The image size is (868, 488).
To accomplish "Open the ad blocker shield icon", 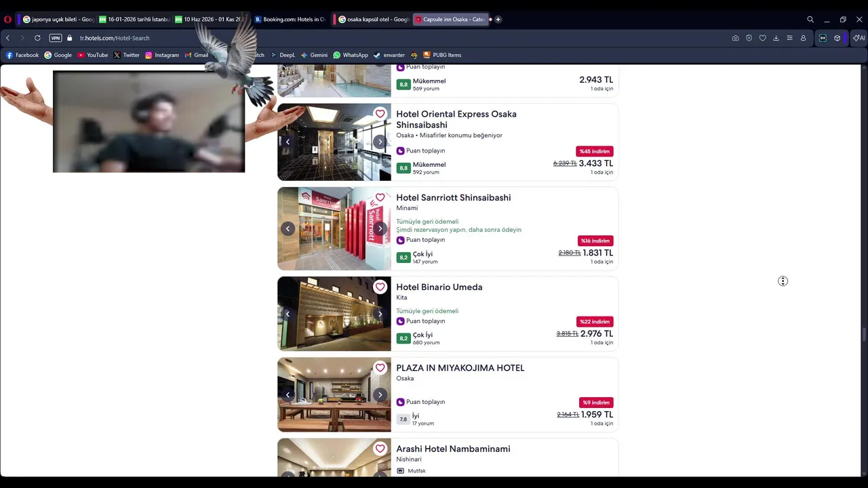I will 749,38.
